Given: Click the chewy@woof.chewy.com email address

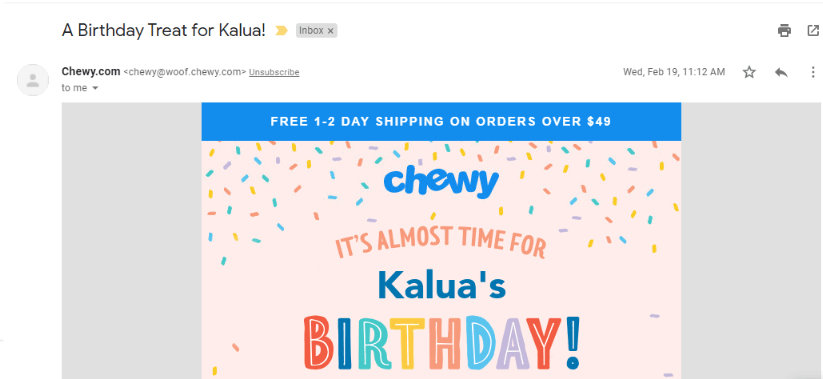Looking at the screenshot, I should click(x=185, y=72).
